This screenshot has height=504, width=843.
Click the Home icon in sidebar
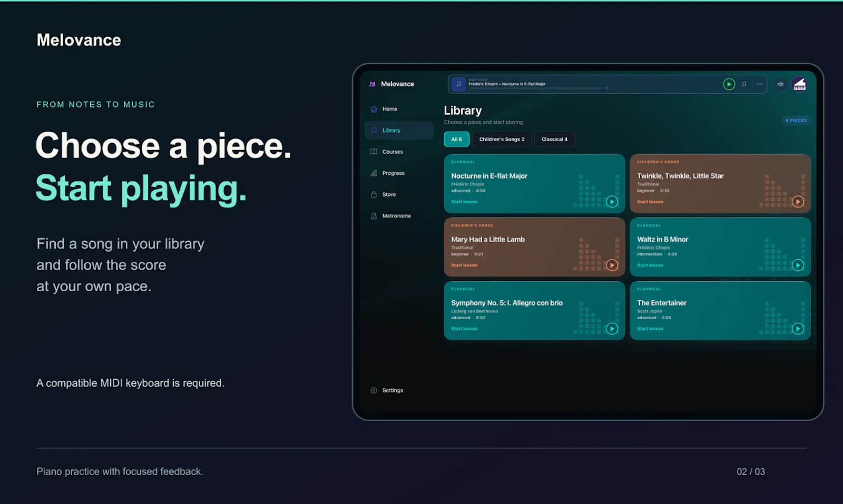point(374,109)
